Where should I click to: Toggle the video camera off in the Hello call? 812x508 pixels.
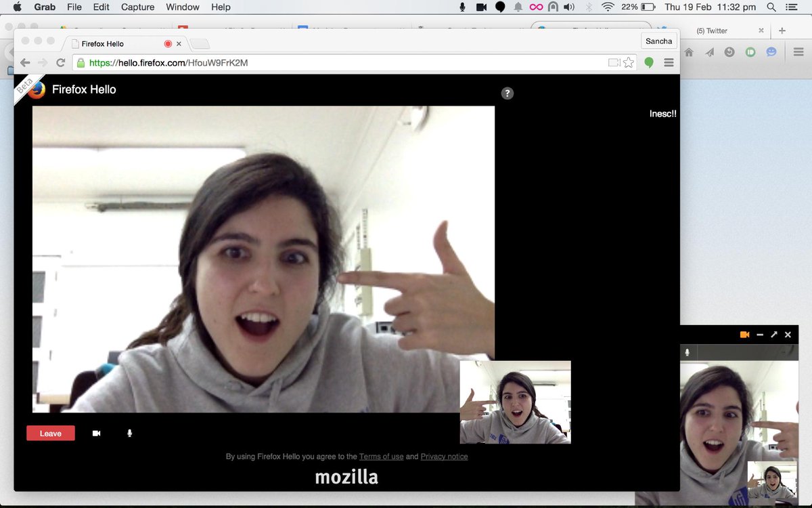96,433
